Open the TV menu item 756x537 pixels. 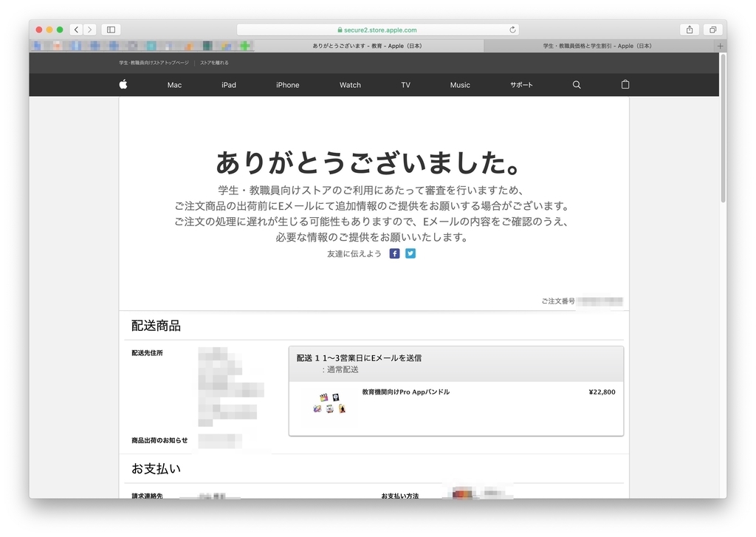click(x=405, y=85)
